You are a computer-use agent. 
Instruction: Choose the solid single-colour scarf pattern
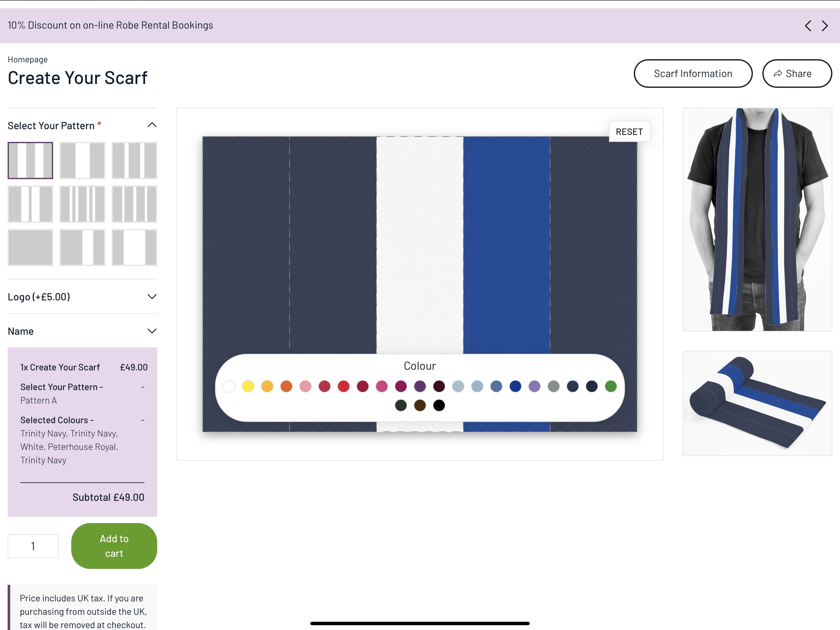(x=30, y=247)
